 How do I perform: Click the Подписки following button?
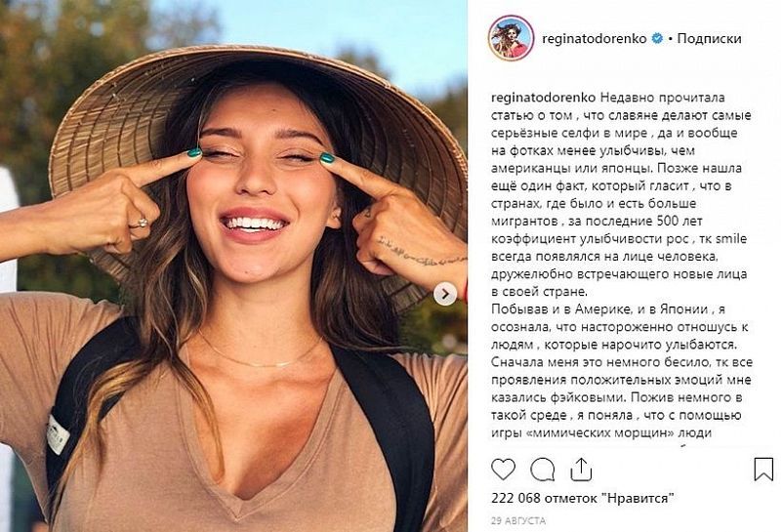(709, 38)
